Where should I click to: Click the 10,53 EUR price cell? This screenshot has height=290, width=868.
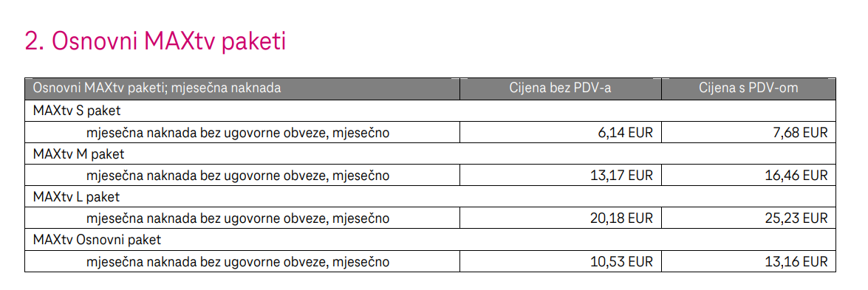tap(560, 261)
